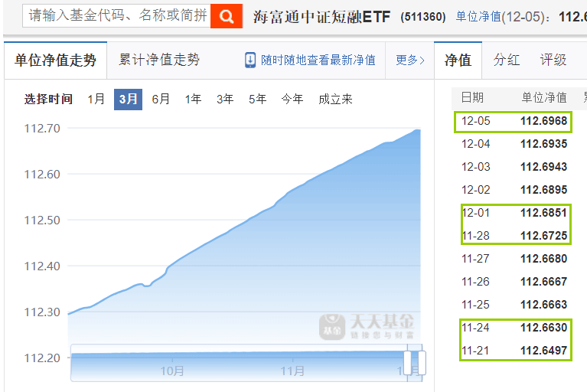
Task: Click the 11-27 date row
Action: pyautogui.click(x=476, y=259)
